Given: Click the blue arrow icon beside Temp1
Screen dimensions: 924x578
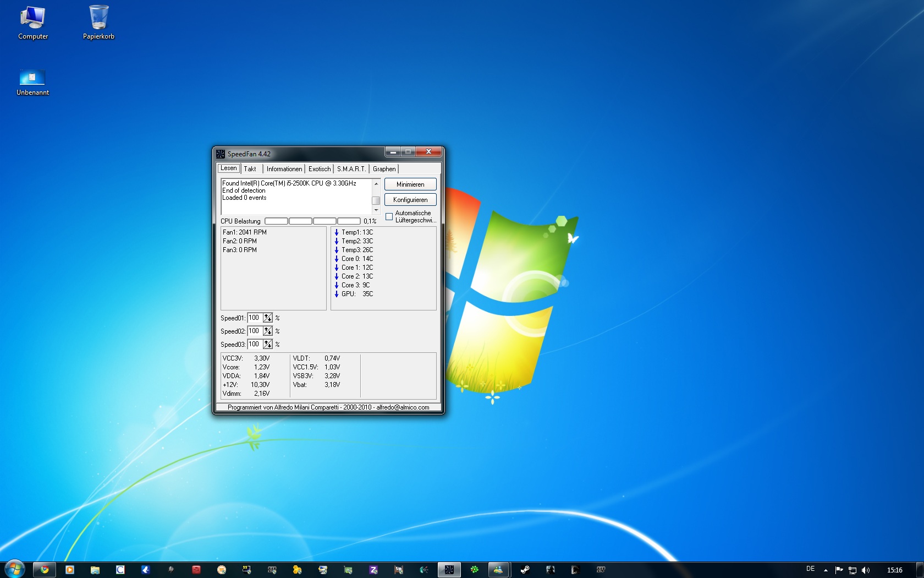Looking at the screenshot, I should click(337, 232).
